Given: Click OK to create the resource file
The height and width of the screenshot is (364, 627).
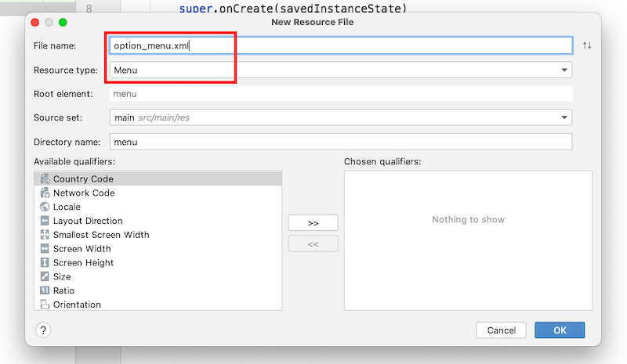Looking at the screenshot, I should point(560,330).
